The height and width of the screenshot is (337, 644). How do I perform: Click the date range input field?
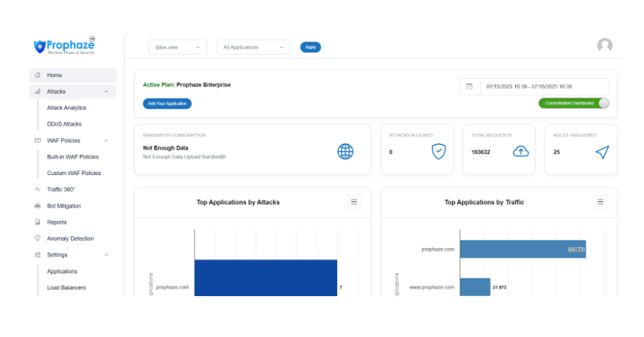[544, 86]
